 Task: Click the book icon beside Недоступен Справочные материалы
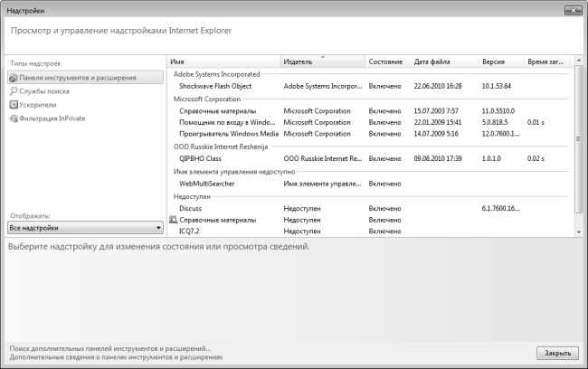[173, 220]
